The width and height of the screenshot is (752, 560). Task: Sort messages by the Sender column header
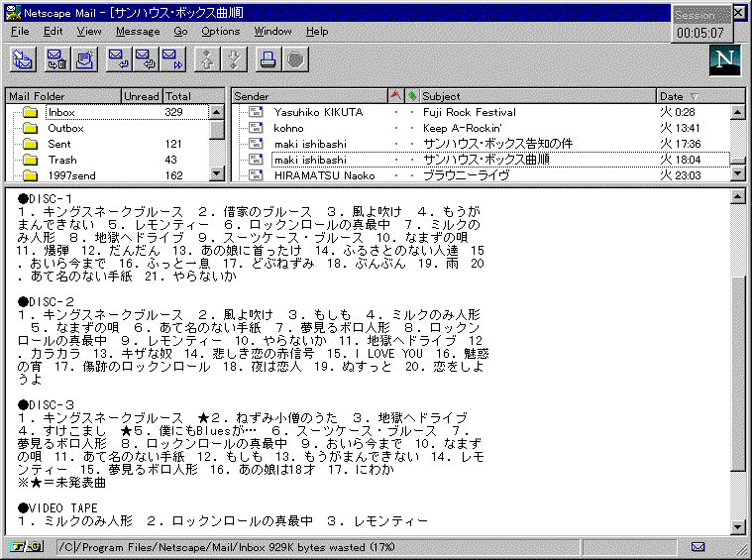(x=309, y=96)
